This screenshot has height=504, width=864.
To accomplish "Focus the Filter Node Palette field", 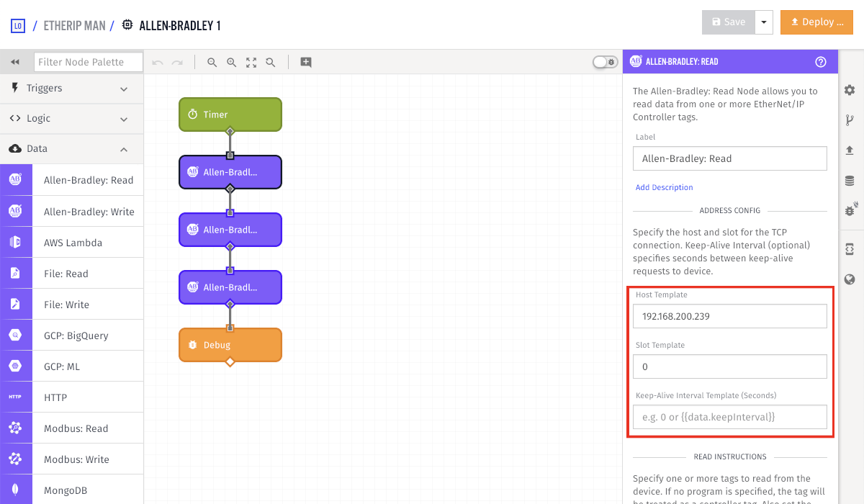I will point(87,62).
